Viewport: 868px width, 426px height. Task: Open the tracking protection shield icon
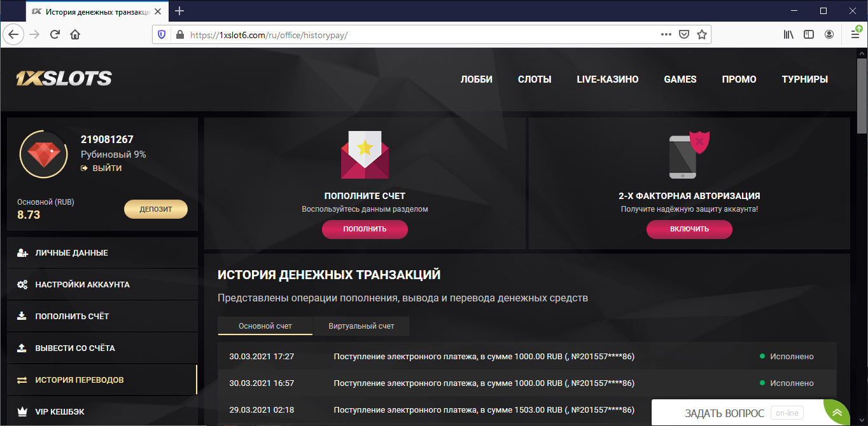(x=162, y=35)
